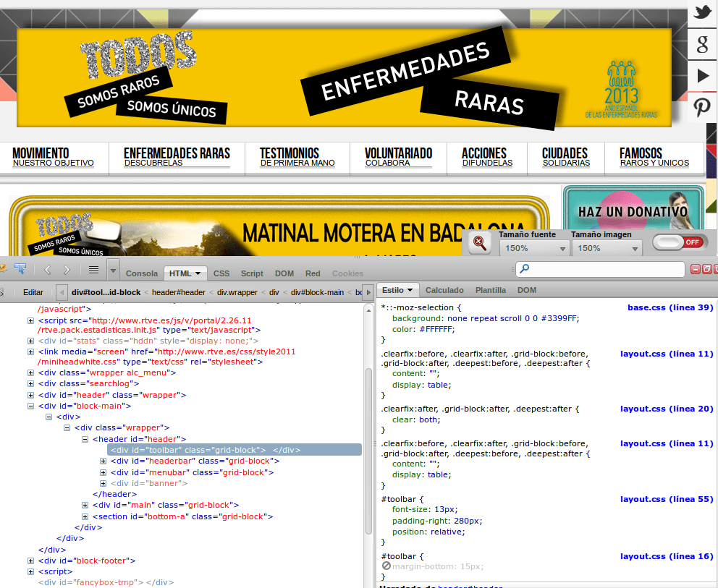
Task: Expand the div id banner node
Action: 103,483
